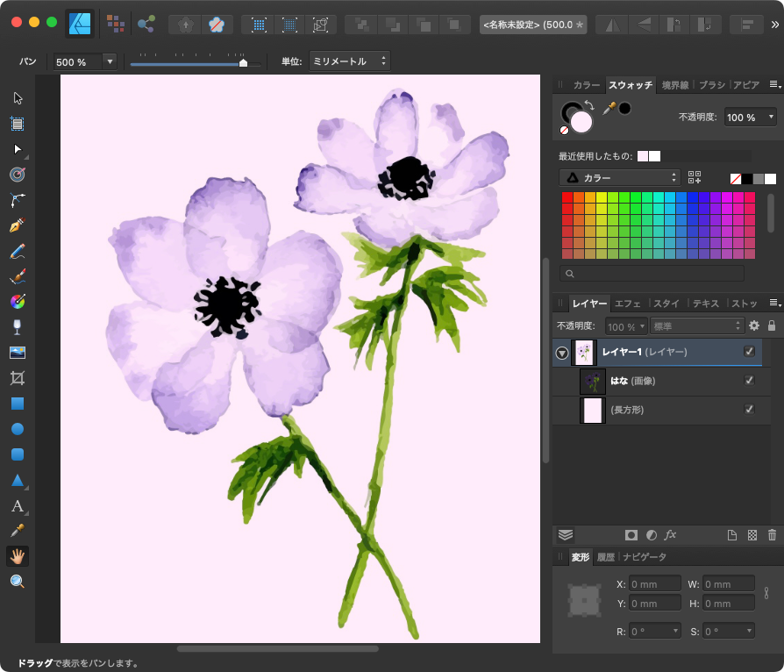
Task: Select the Pen tool
Action: click(18, 225)
